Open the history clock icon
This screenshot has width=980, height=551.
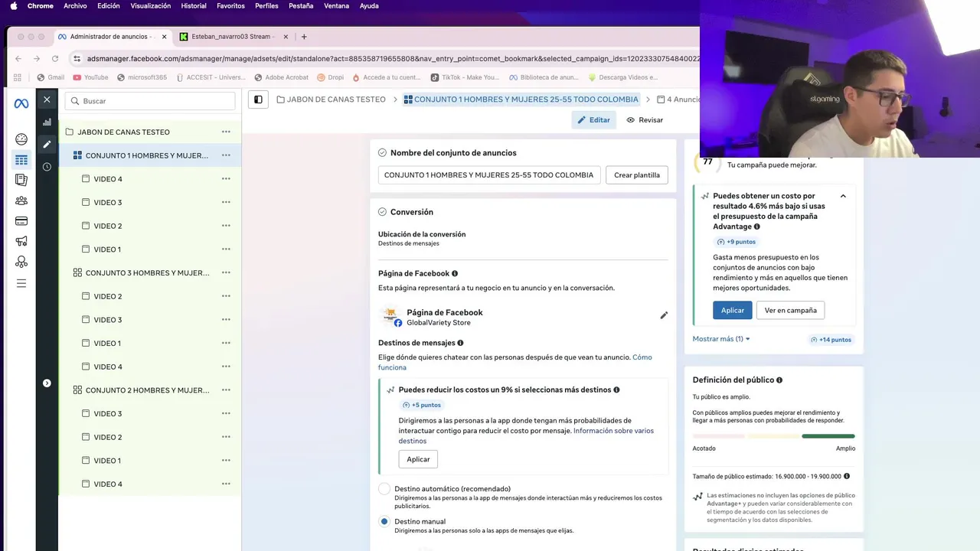(47, 166)
